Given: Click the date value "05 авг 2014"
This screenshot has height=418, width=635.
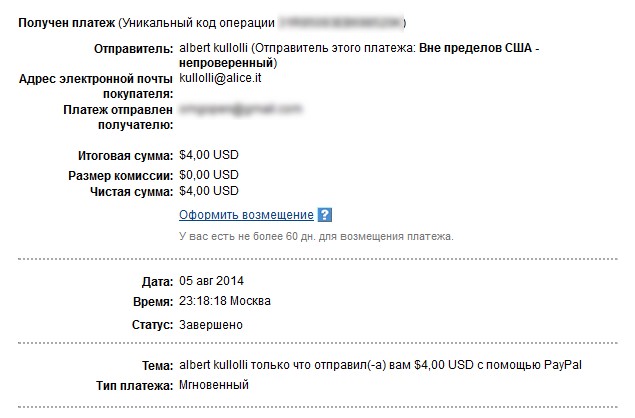Looking at the screenshot, I should click(212, 280).
